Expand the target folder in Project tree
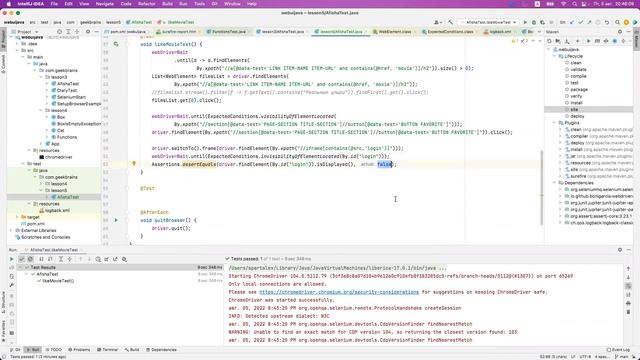This screenshot has height=360, width=640. (x=17, y=217)
